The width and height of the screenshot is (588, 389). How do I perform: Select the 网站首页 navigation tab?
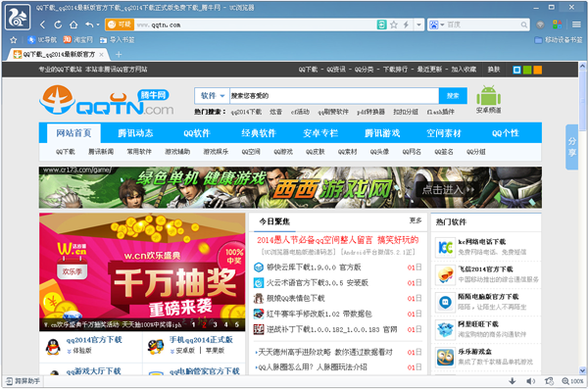[73, 133]
